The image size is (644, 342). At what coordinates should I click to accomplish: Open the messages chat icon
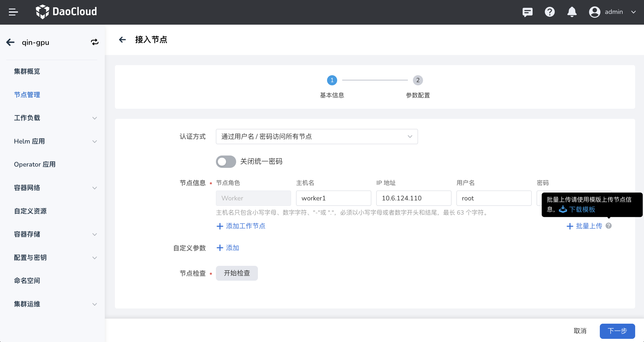click(x=527, y=12)
